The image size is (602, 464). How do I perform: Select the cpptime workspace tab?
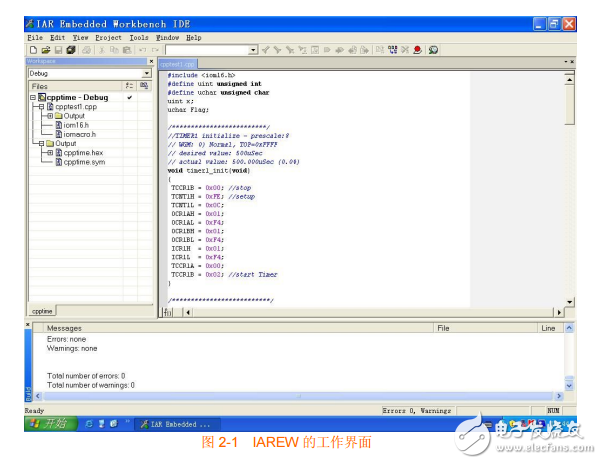click(42, 311)
